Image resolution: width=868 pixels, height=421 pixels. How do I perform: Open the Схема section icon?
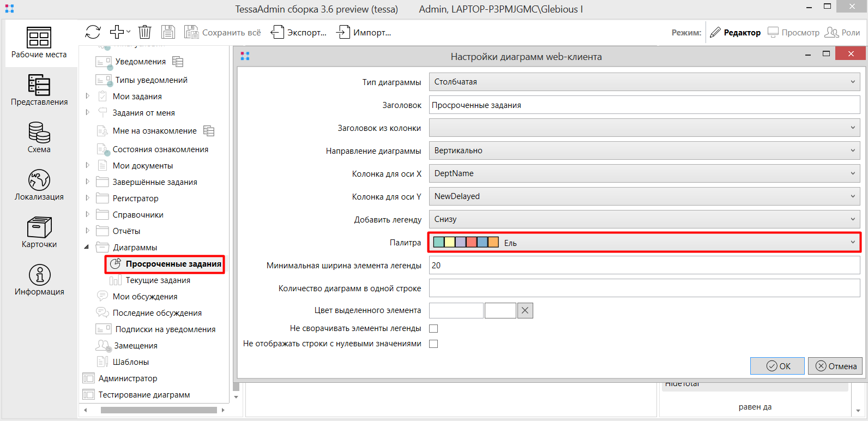[39, 133]
